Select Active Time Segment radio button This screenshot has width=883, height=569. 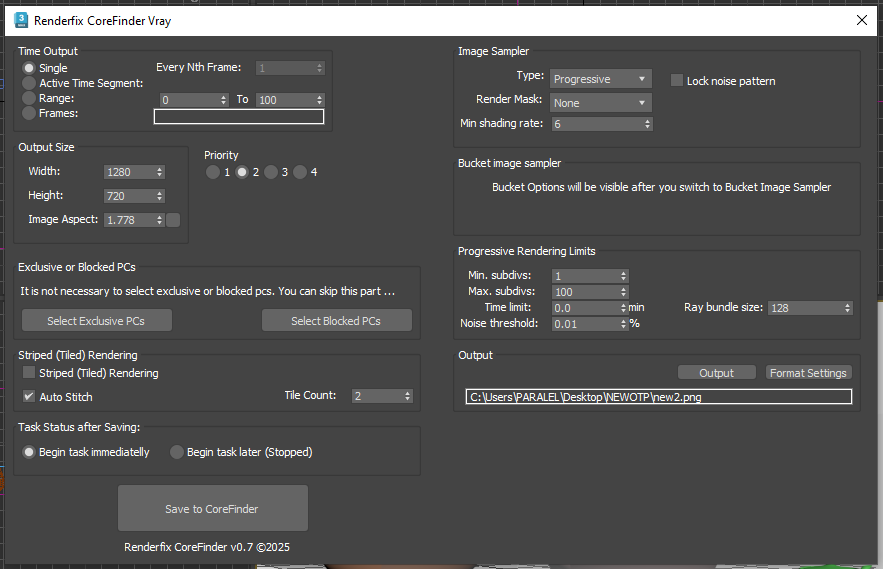29,83
